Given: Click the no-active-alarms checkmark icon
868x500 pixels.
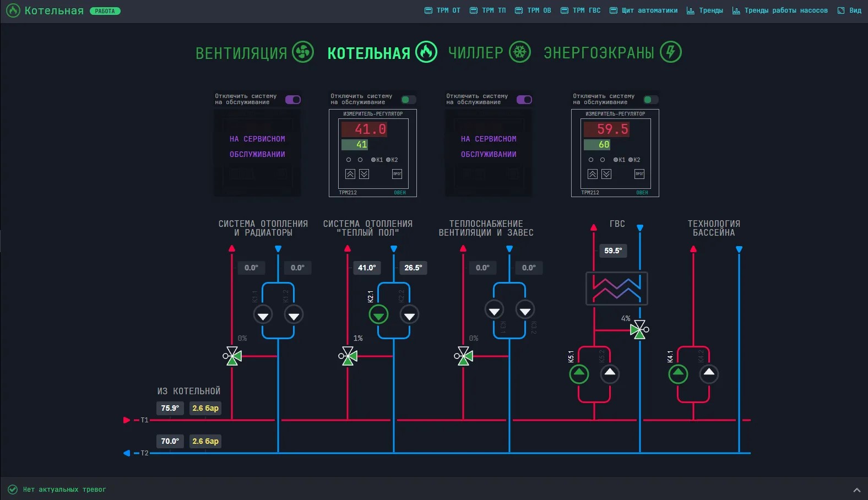Looking at the screenshot, I should pos(13,489).
